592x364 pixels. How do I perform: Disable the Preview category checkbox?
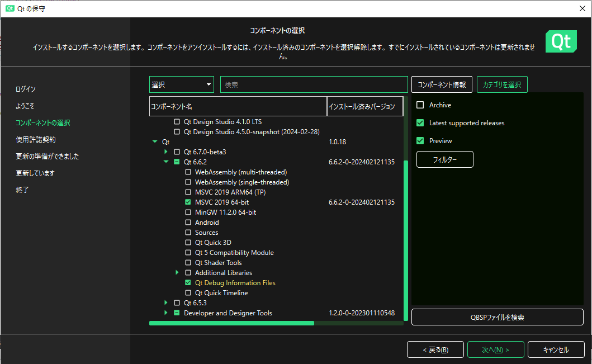(x=420, y=141)
